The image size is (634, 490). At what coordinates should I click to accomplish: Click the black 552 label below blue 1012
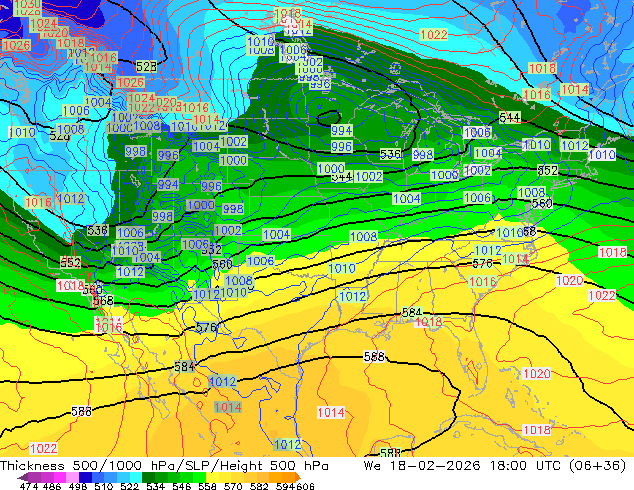click(x=547, y=171)
